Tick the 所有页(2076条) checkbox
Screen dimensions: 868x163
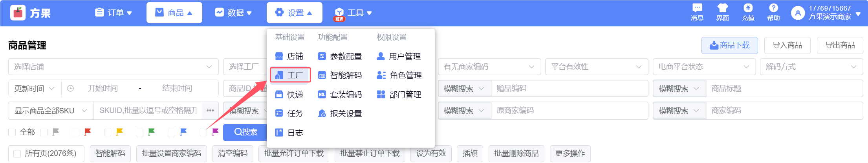click(x=17, y=154)
